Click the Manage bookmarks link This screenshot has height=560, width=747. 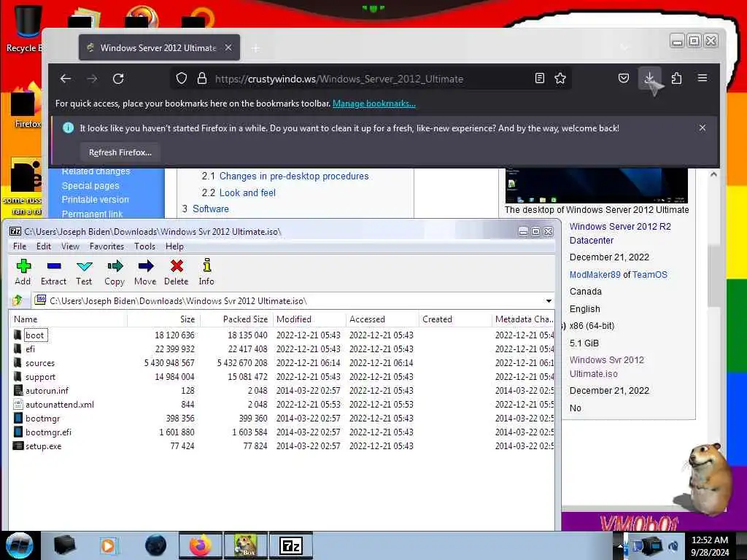[x=374, y=104]
